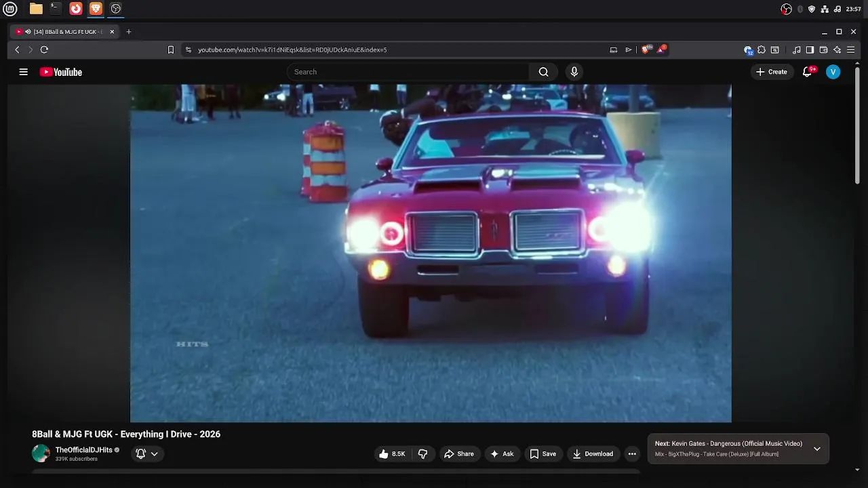
Task: Open TheOfficialDJHits channel avatar
Action: (x=41, y=453)
